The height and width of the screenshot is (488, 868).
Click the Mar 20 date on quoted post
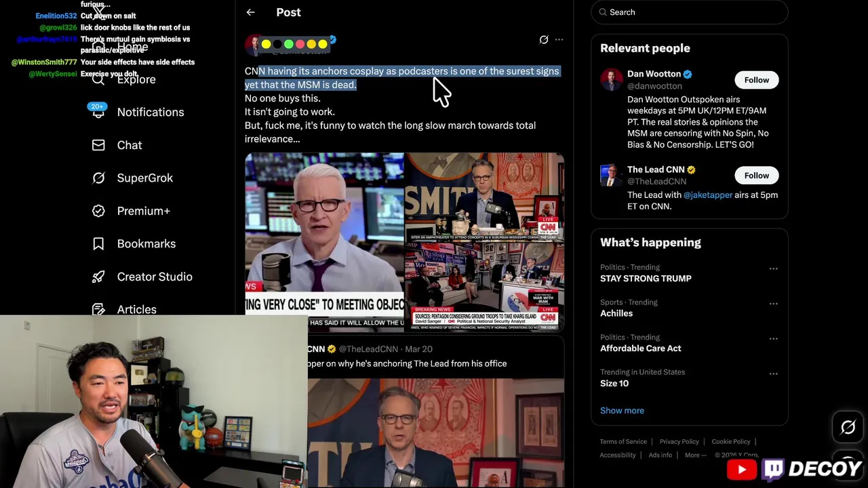[418, 349]
